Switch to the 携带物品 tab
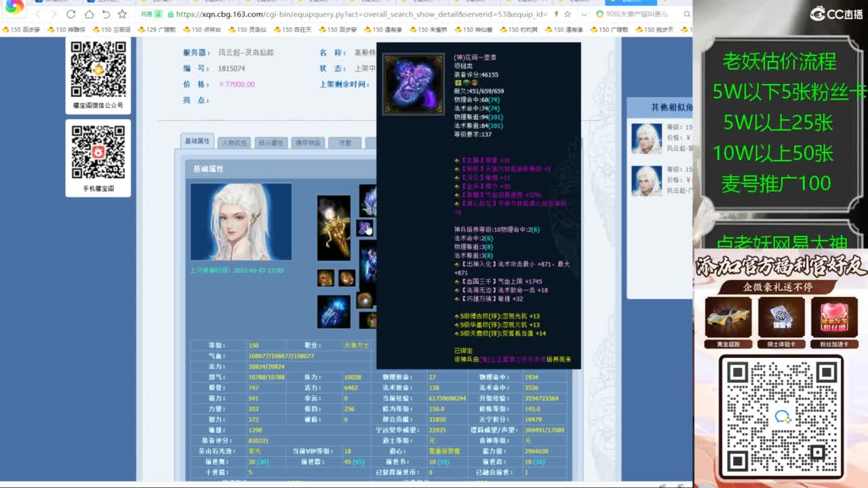 (x=307, y=143)
